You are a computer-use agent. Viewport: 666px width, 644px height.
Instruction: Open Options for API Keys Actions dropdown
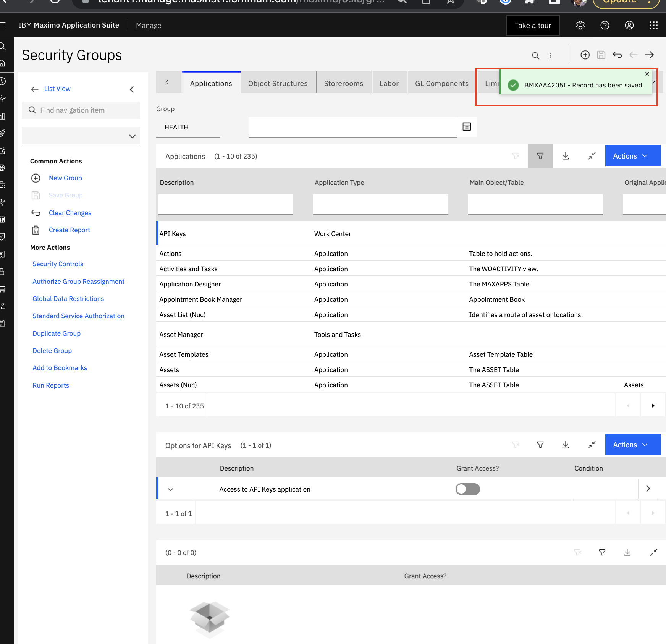click(633, 445)
